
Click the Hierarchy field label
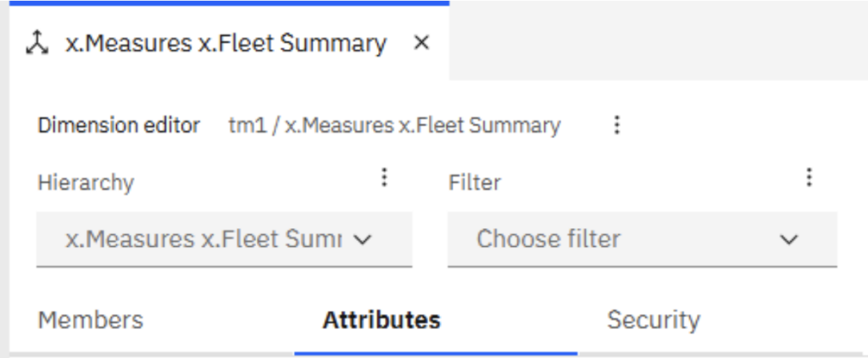click(x=86, y=182)
